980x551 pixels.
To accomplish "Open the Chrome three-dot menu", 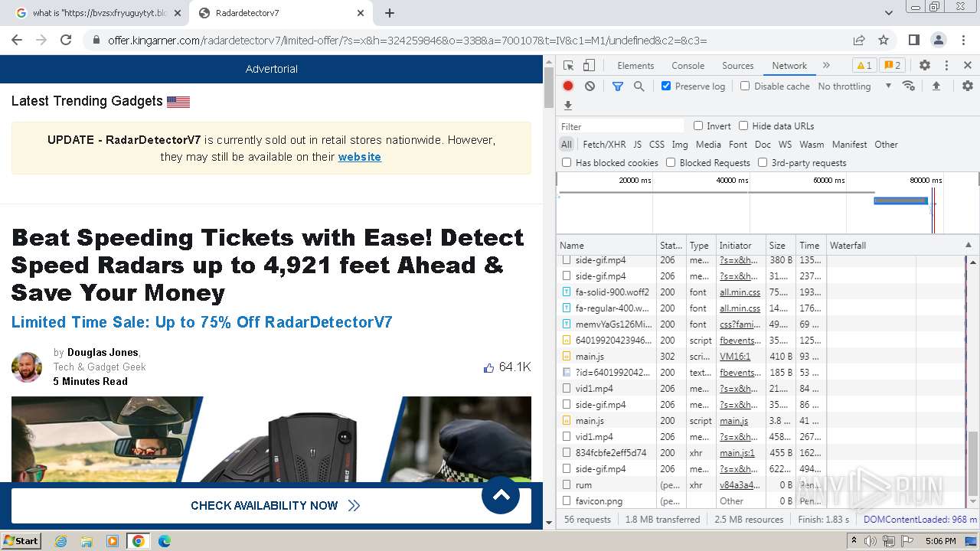I will click(963, 40).
